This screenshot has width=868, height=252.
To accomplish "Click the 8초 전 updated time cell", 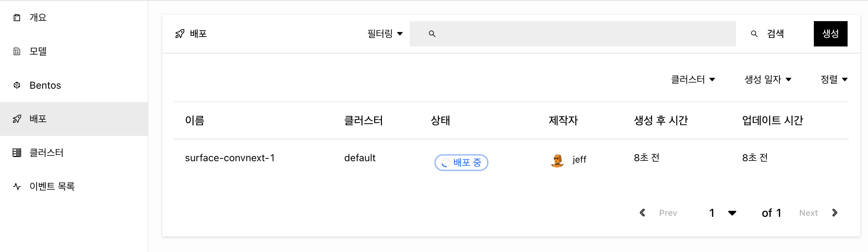I will (755, 158).
